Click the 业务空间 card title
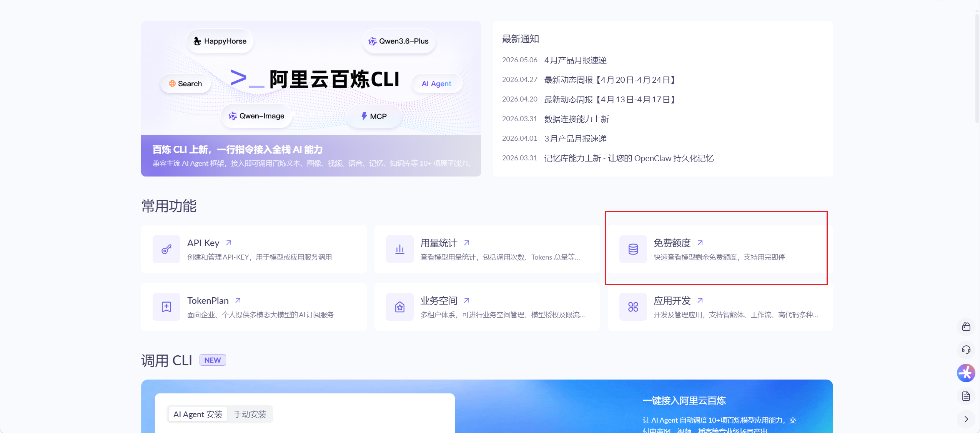This screenshot has height=433, width=980. pyautogui.click(x=439, y=301)
